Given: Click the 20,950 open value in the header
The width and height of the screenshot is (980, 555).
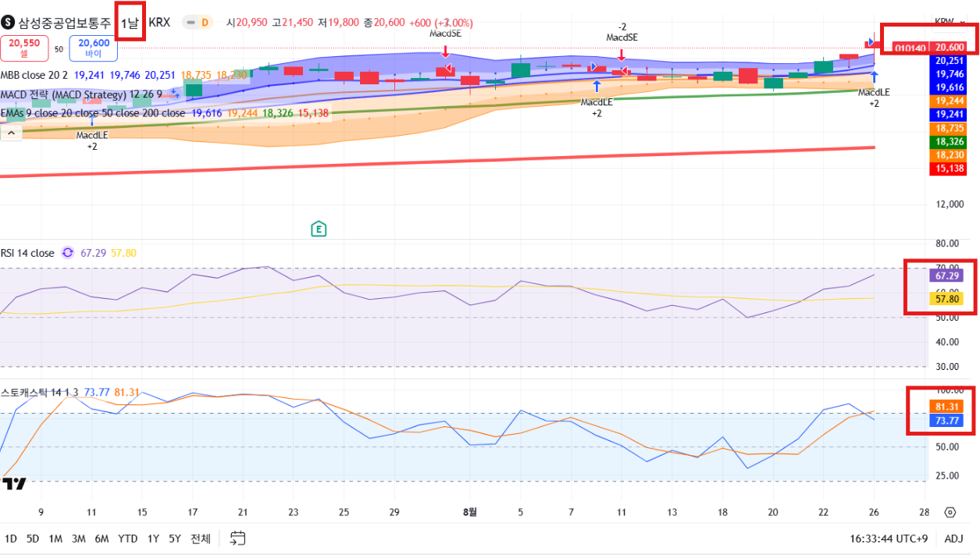Looking at the screenshot, I should coord(251,23).
